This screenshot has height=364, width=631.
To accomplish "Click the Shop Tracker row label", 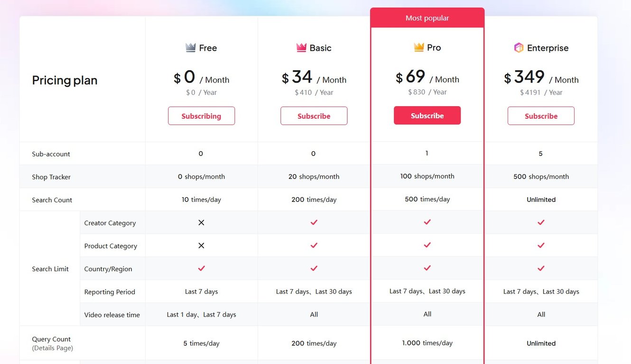I will coord(51,177).
